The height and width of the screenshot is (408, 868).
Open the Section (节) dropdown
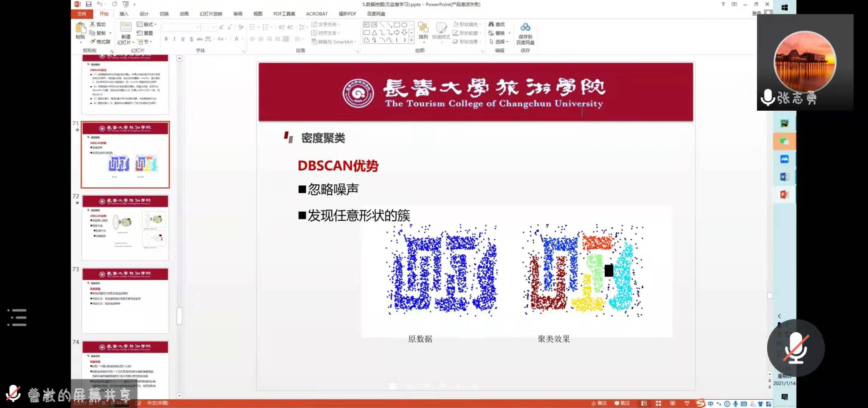click(145, 42)
